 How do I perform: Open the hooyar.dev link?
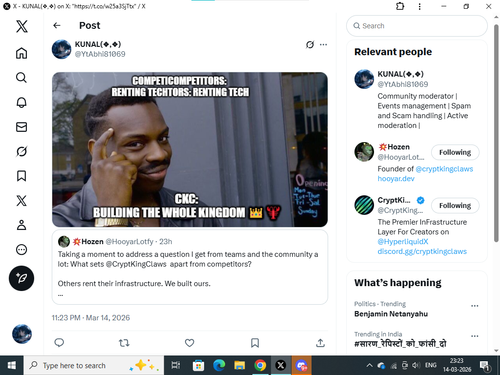[396, 179]
